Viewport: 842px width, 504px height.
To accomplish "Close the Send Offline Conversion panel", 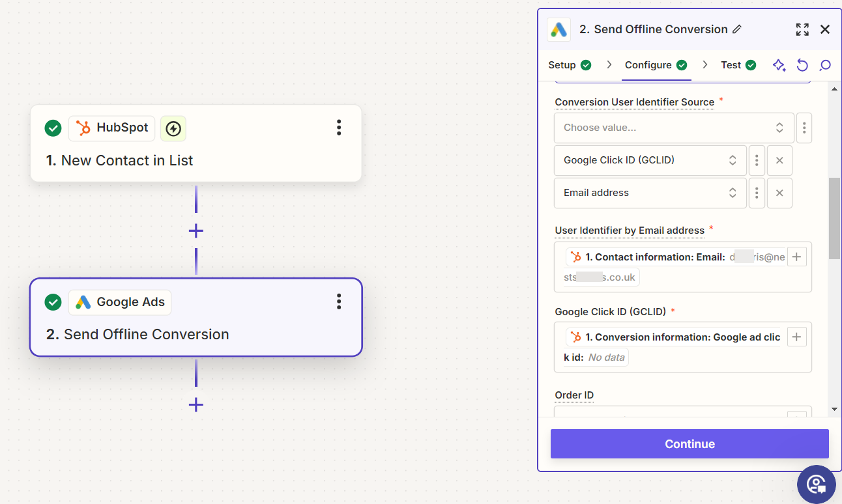I will (825, 29).
